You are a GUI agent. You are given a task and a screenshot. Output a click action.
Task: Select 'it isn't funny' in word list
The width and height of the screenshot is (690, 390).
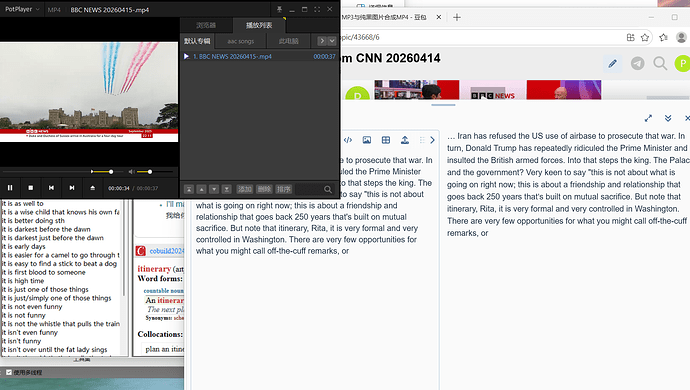pos(22,341)
